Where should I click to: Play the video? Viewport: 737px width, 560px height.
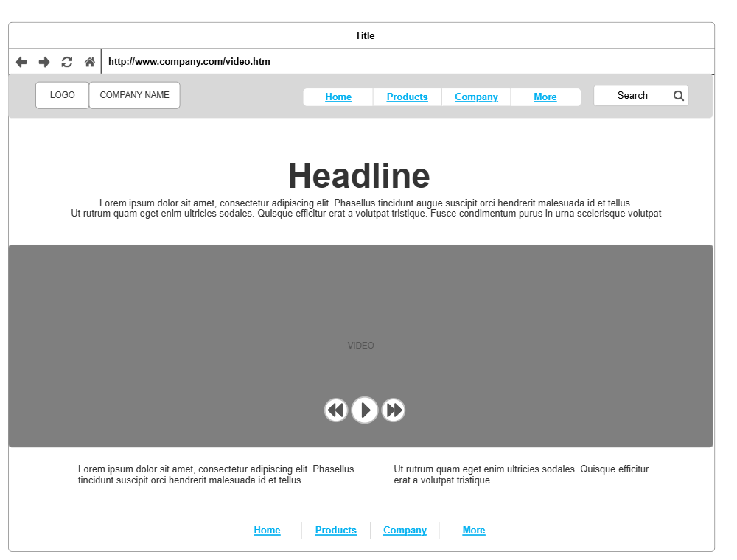(365, 410)
